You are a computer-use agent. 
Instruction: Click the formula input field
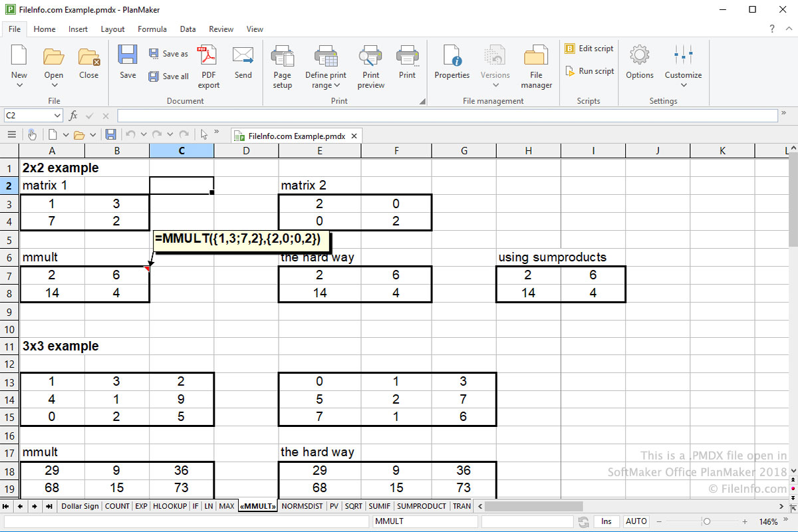[448, 116]
